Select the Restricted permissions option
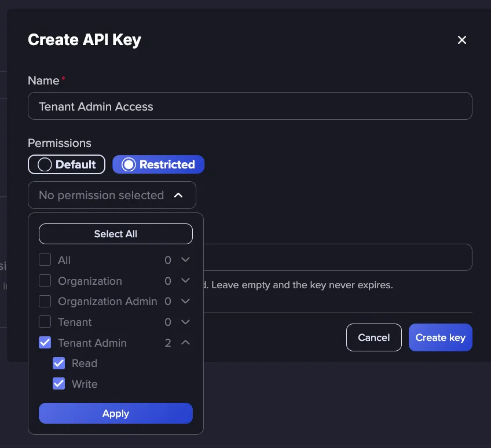 point(158,164)
